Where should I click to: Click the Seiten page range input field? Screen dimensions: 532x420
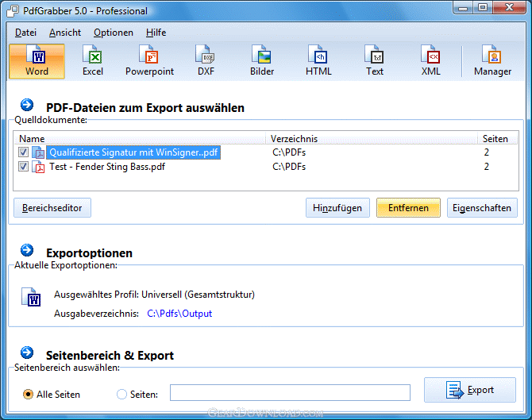click(x=290, y=392)
